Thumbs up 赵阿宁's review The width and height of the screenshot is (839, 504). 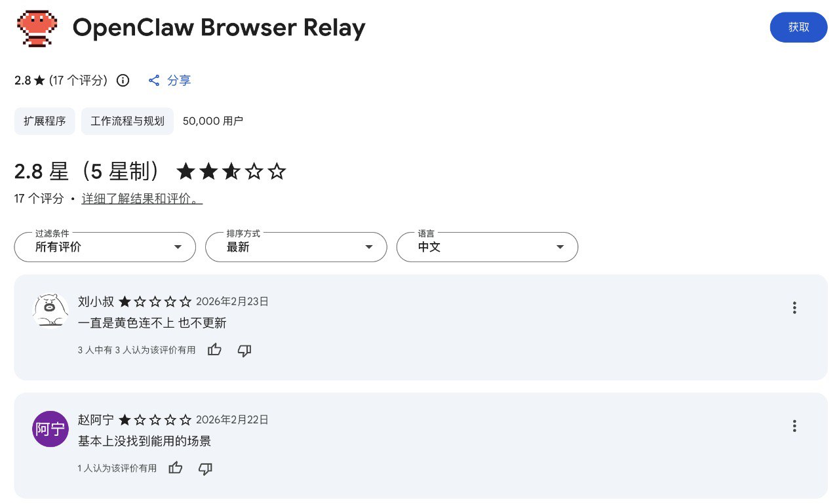coord(175,468)
